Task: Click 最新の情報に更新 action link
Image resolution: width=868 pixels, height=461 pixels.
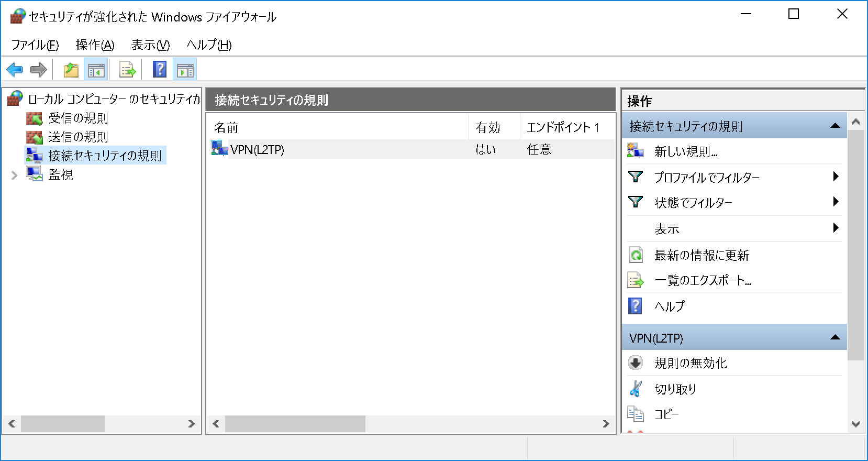Action: [x=702, y=255]
